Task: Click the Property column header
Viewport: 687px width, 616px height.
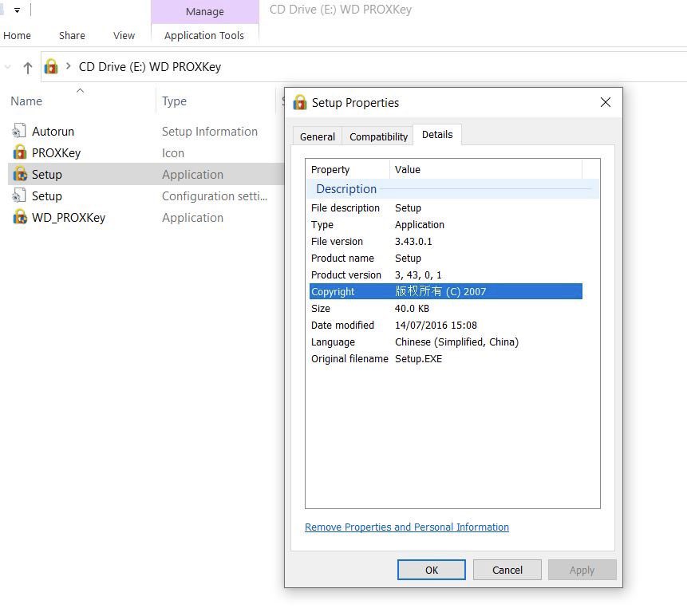Action: (x=330, y=169)
